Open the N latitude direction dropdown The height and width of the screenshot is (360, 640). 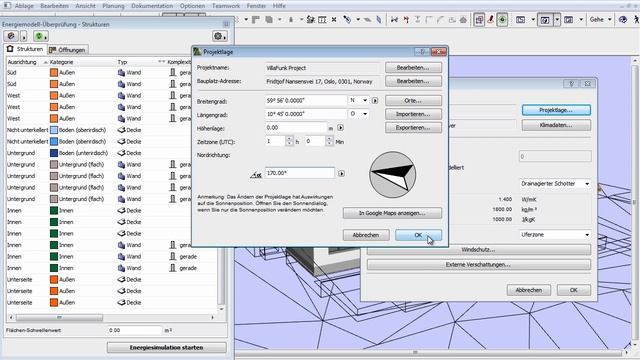[x=358, y=100]
